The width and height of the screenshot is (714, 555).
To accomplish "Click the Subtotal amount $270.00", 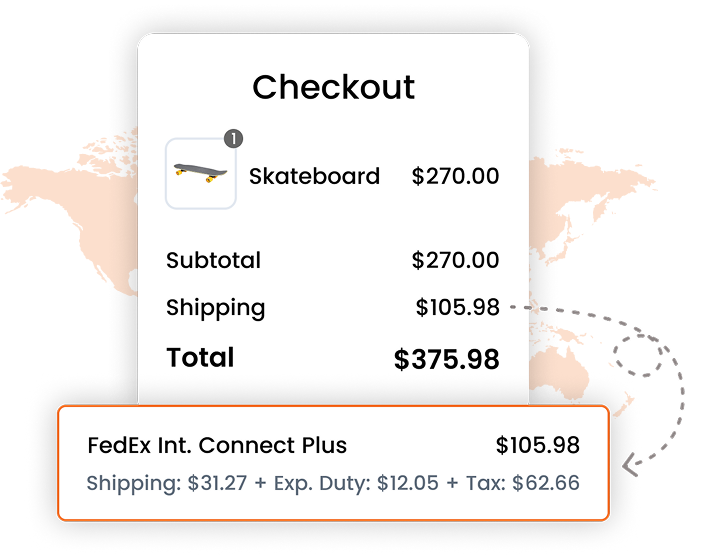I will [455, 261].
